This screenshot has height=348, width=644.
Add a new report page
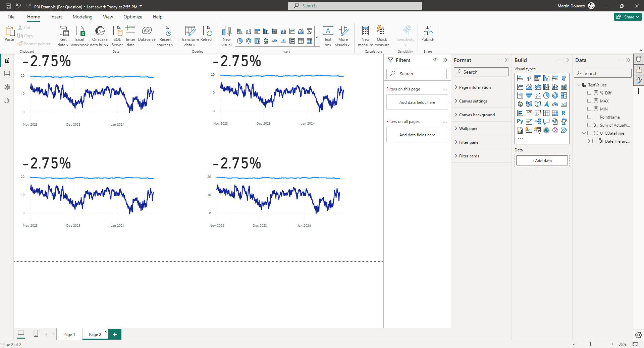(x=115, y=334)
